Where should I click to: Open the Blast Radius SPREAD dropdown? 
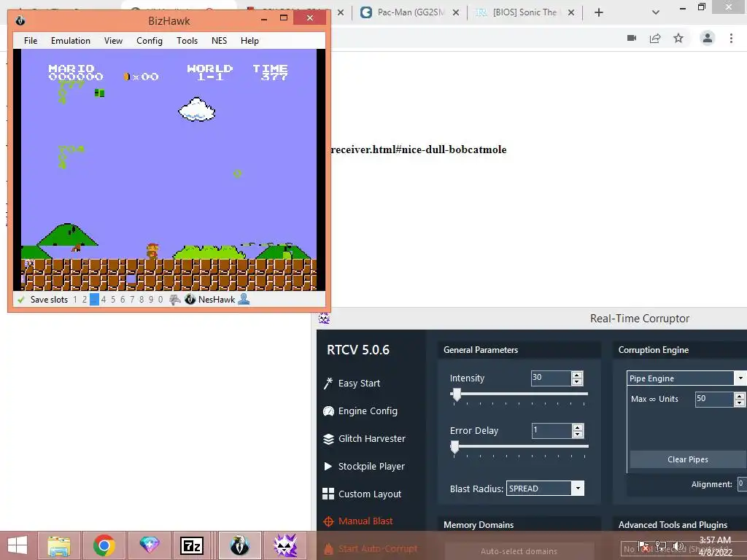point(545,489)
